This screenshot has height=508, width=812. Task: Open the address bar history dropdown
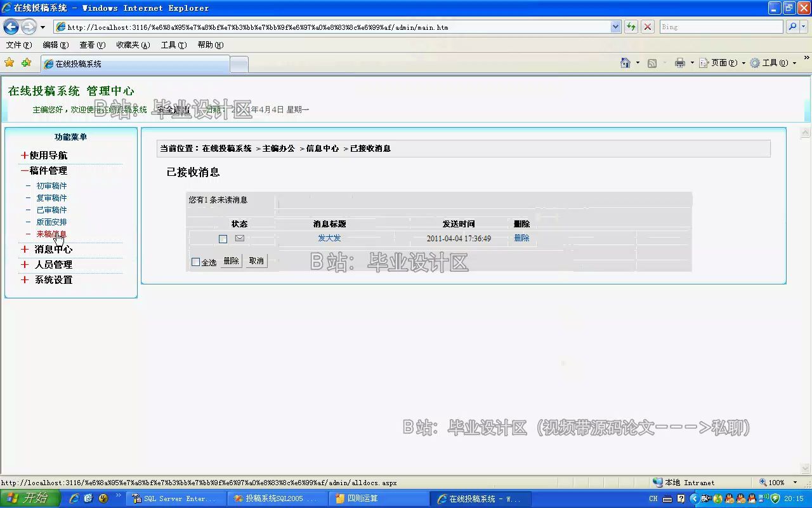(x=615, y=27)
